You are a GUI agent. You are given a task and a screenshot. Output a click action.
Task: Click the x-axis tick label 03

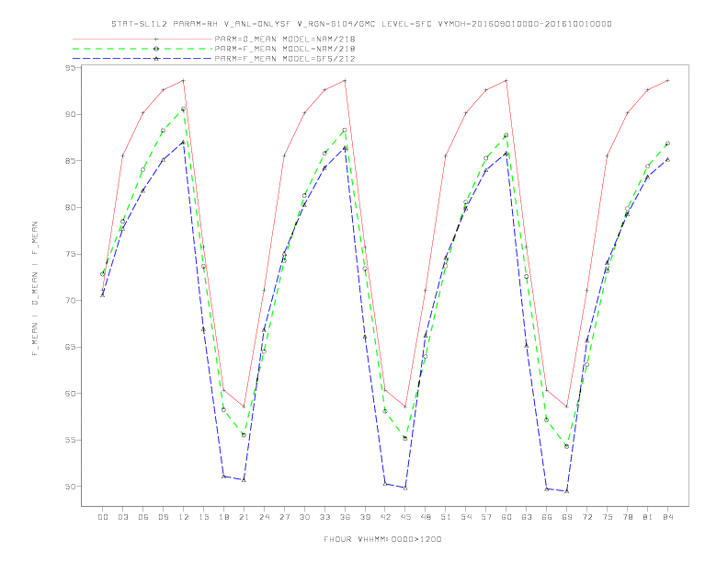(x=122, y=517)
